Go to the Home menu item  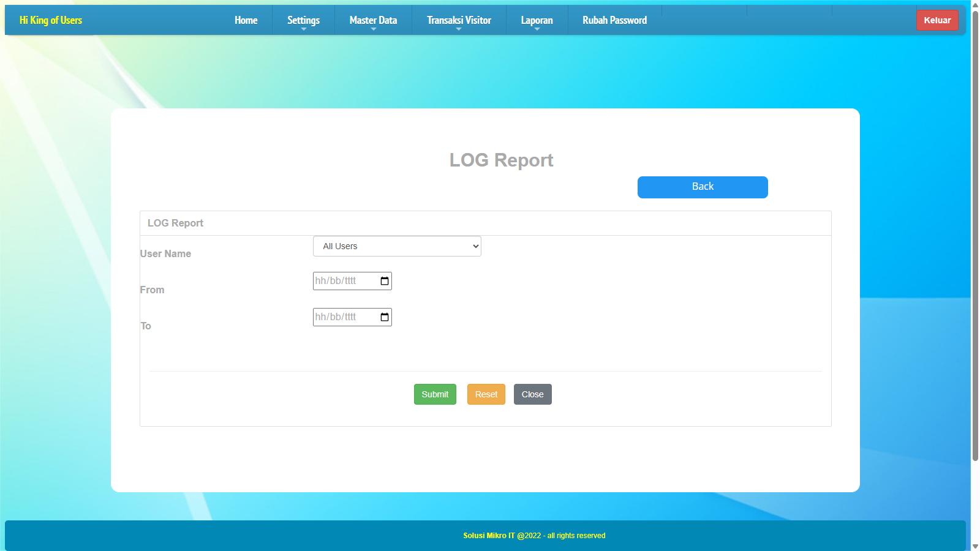click(246, 20)
